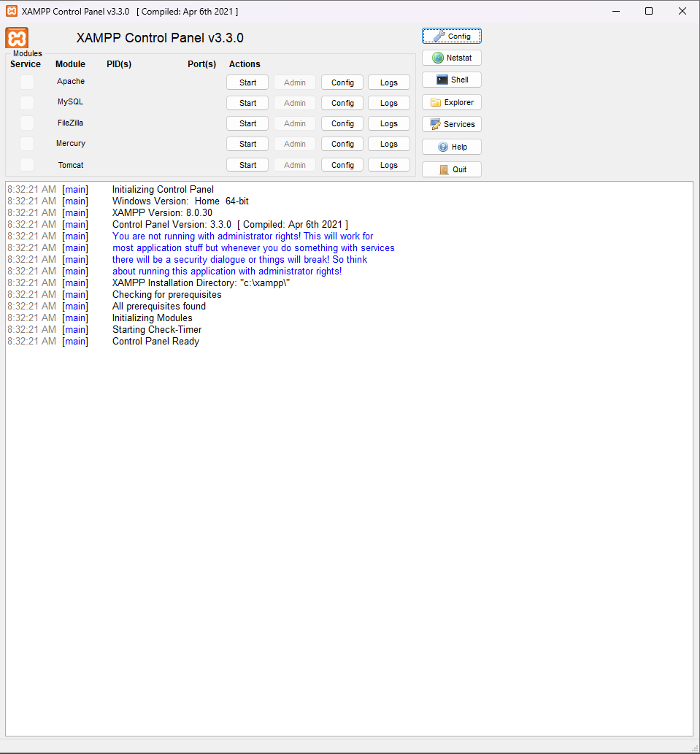Open Mercury Logs menu

click(389, 144)
